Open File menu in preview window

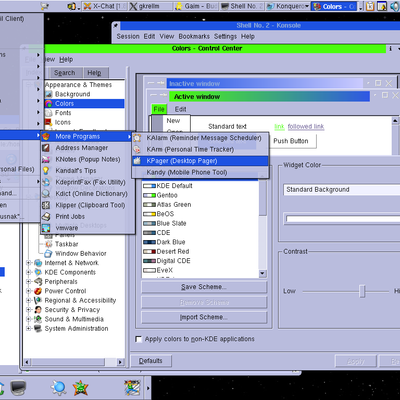(x=159, y=109)
